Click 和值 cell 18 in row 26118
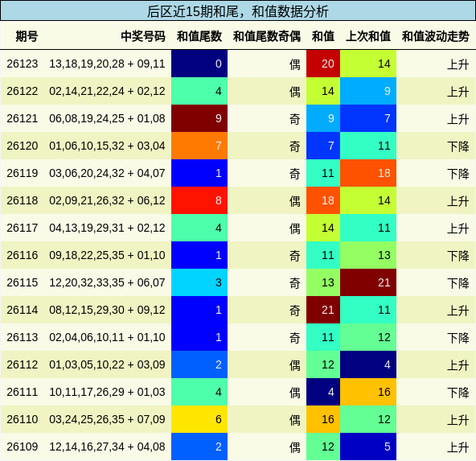The height and width of the screenshot is (461, 476). pyautogui.click(x=323, y=200)
